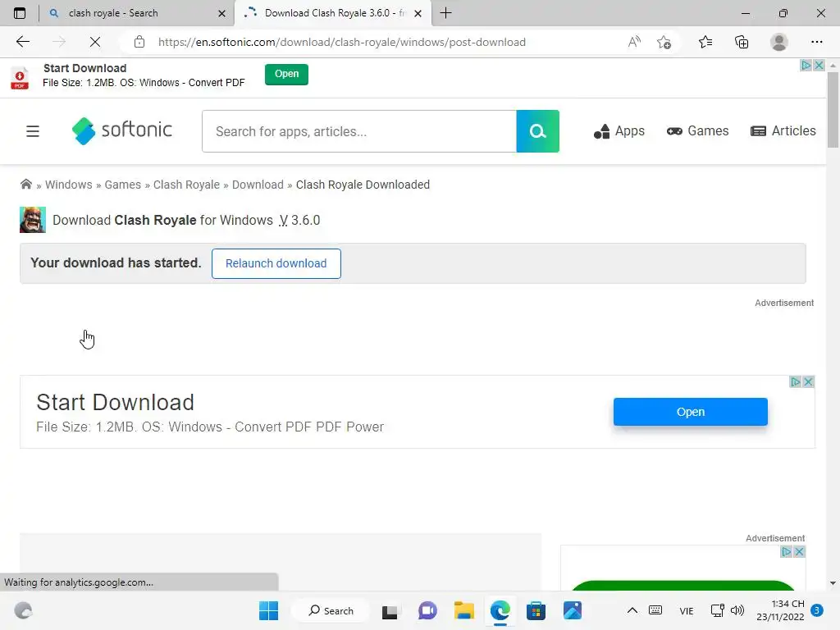Open Read aloud in address bar

(634, 42)
